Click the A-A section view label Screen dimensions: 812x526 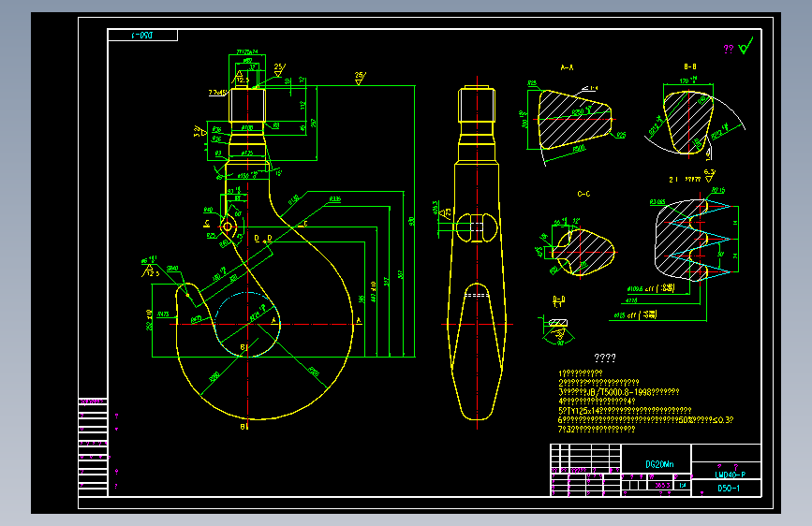(567, 67)
